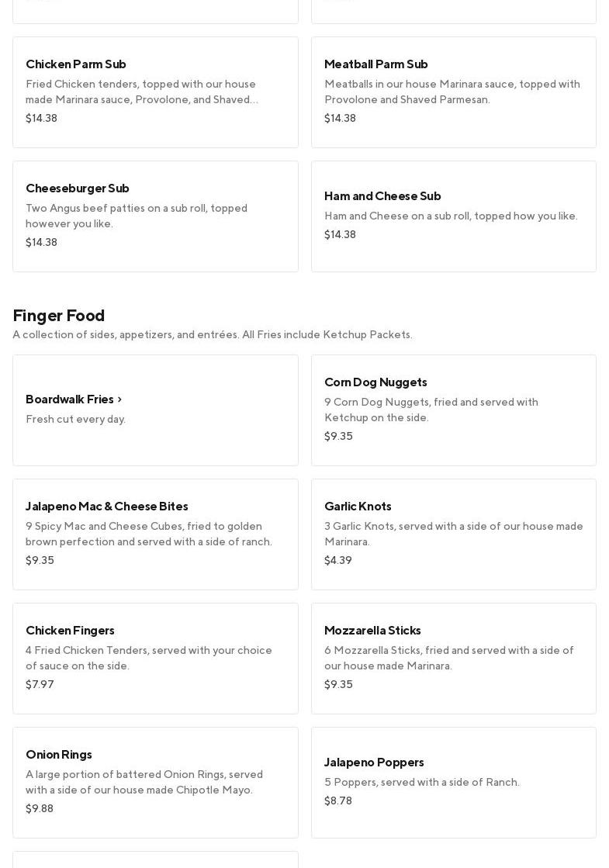Choose the Cheeseburger Sub menu item

pos(155,216)
